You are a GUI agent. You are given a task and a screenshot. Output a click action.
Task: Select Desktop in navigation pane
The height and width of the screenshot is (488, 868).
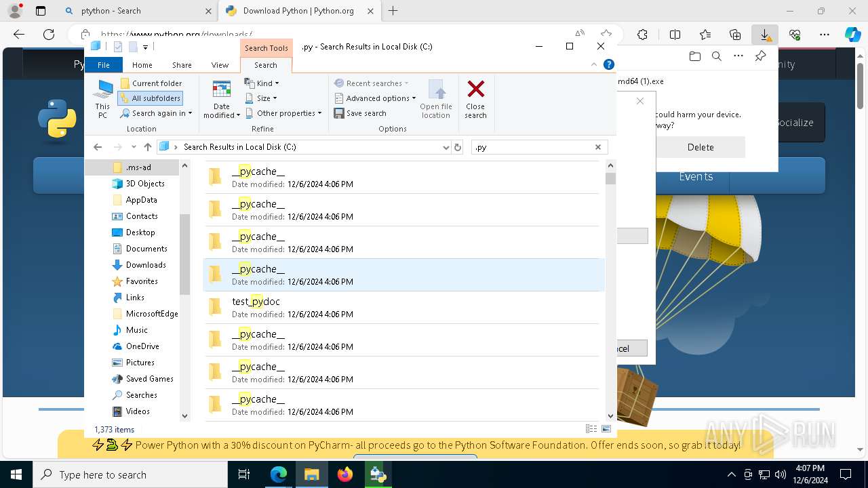(140, 232)
